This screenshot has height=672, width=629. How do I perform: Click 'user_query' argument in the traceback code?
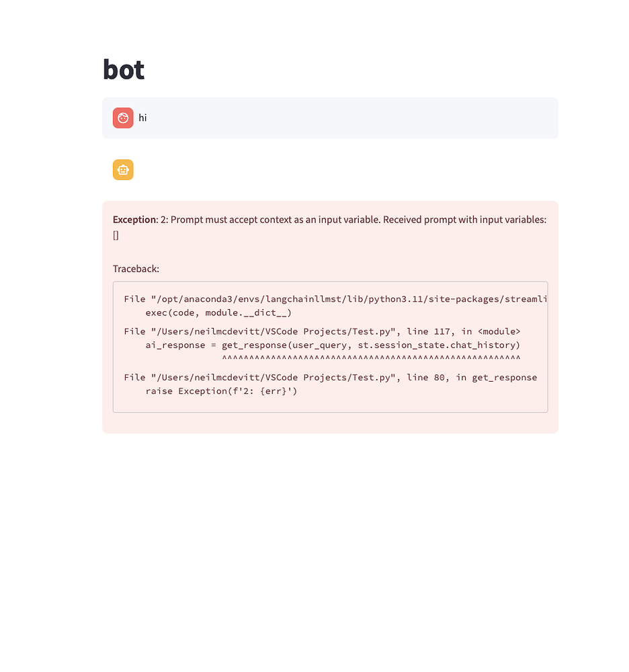coord(320,345)
